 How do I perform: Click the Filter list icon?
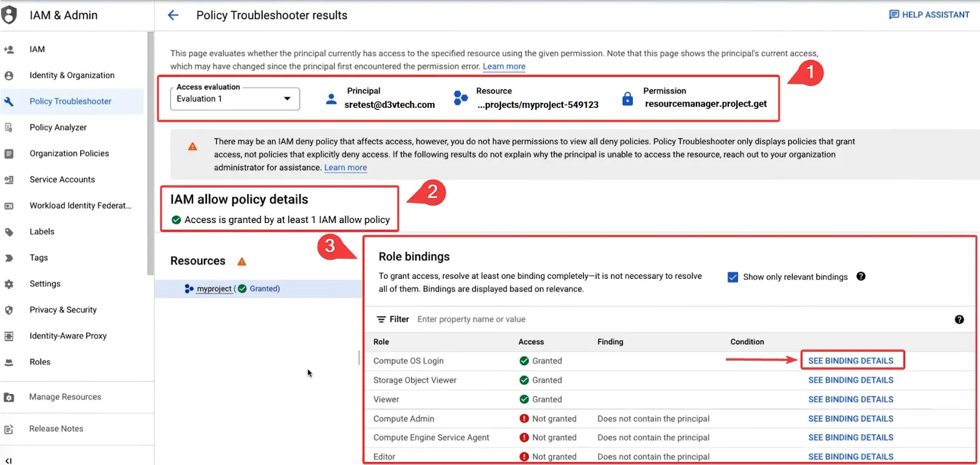pyautogui.click(x=381, y=319)
